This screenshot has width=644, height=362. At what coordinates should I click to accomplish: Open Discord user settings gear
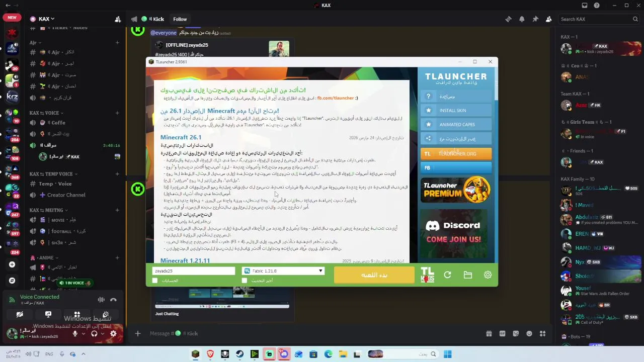113,333
